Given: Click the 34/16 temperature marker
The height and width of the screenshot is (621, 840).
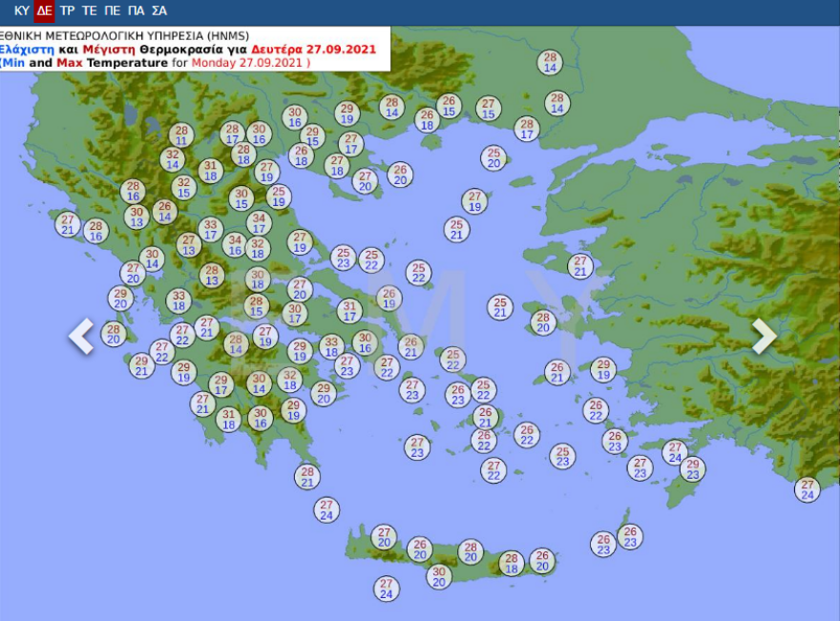Looking at the screenshot, I should point(235,245).
